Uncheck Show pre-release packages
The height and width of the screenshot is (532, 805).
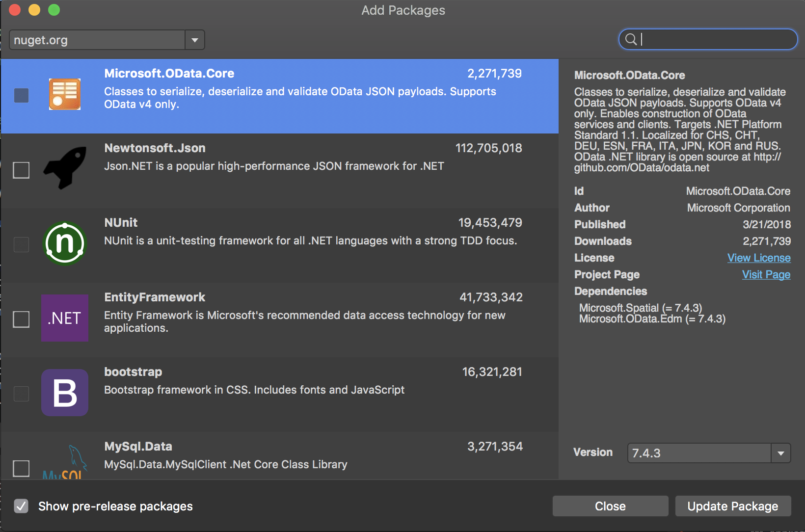tap(21, 506)
